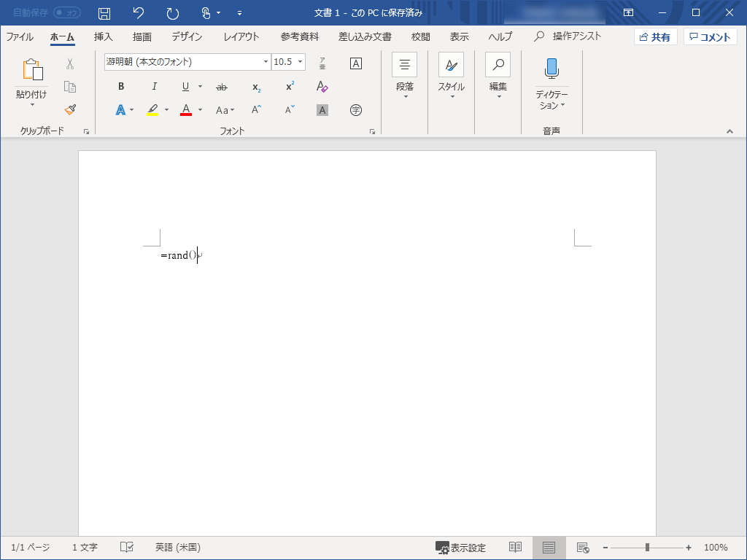
Task: Open the デザイン tab
Action: tap(187, 36)
